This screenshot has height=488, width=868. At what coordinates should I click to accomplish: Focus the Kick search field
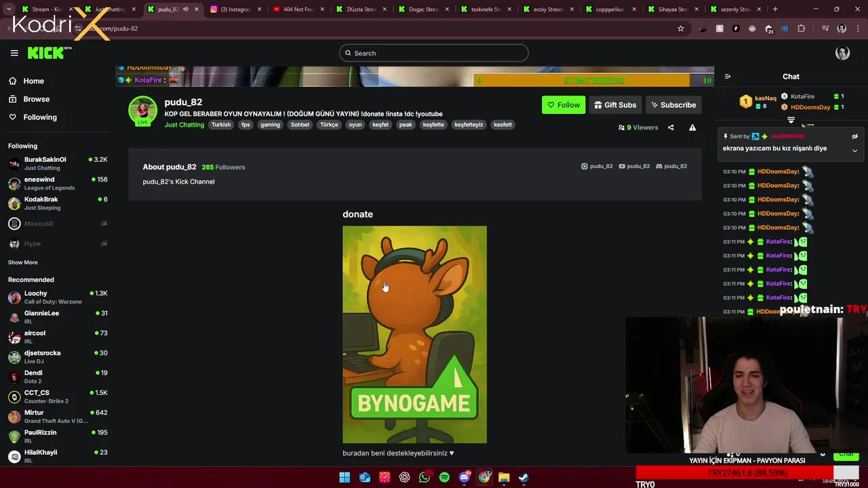[x=434, y=53]
